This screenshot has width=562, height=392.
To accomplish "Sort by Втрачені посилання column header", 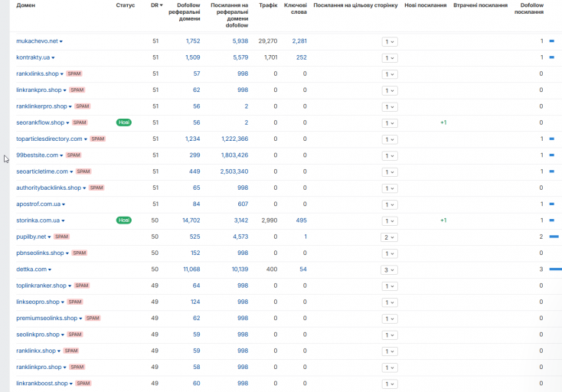I will [x=480, y=5].
